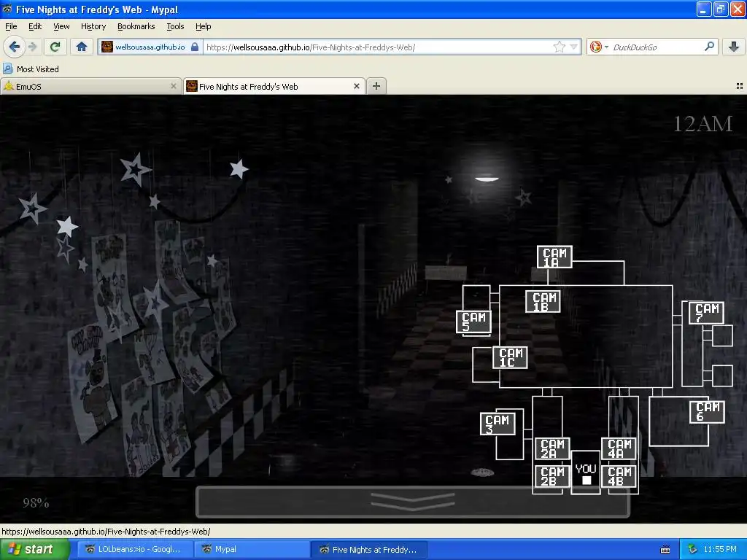Close the Mypal browser window
Screen dimensions: 747x560
click(737, 9)
